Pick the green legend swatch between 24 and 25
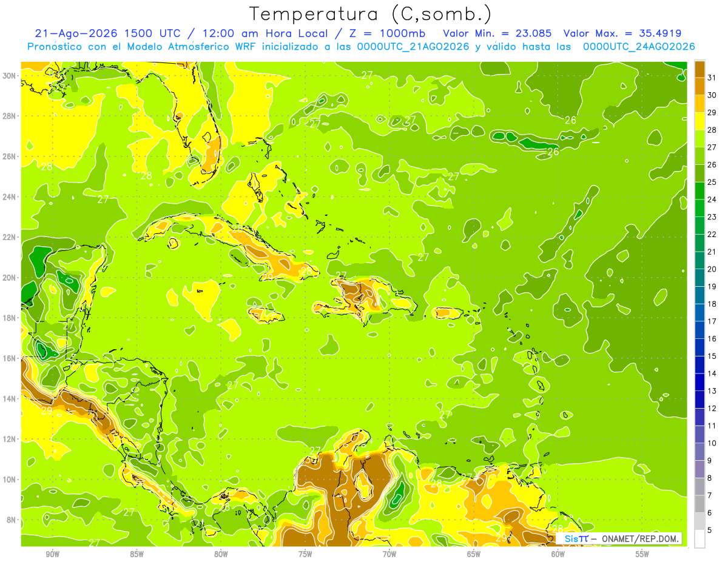The image size is (728, 562). coord(700,191)
